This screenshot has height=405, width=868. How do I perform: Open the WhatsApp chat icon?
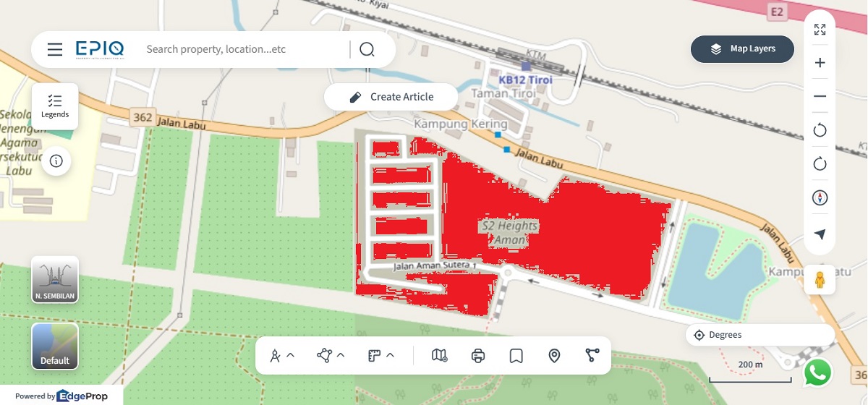pyautogui.click(x=817, y=372)
